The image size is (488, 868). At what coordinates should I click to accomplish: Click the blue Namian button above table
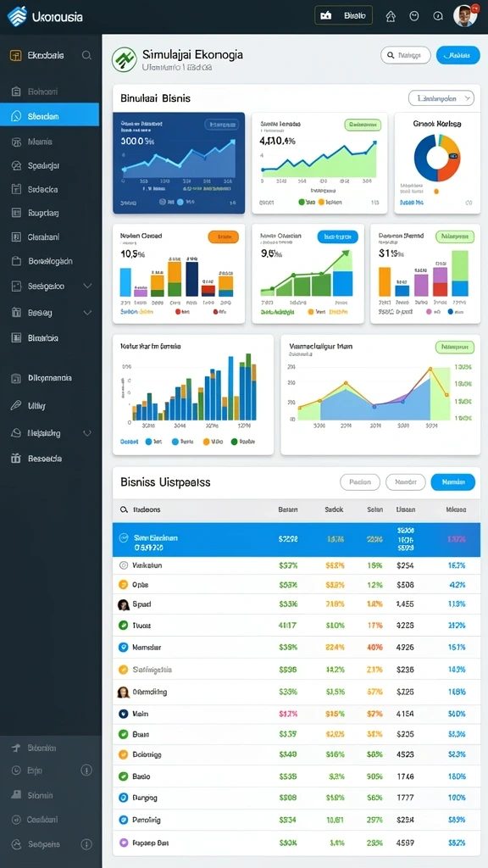click(x=452, y=482)
